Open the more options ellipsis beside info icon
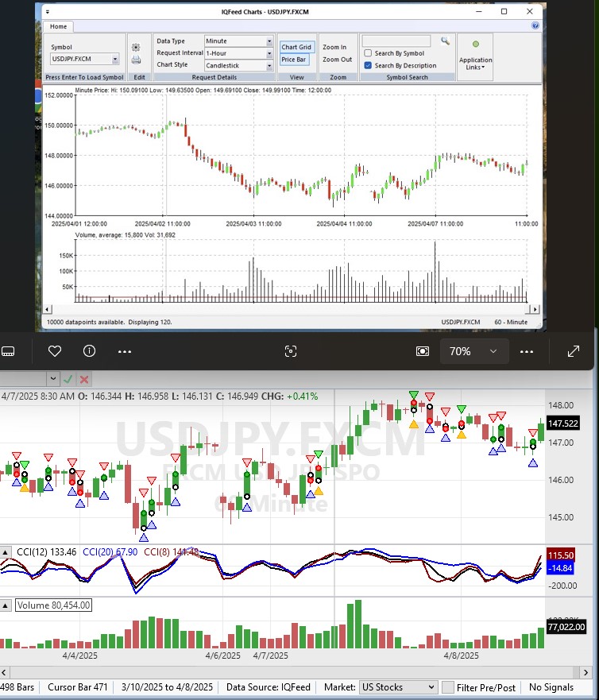Image resolution: width=599 pixels, height=700 pixels. point(125,352)
